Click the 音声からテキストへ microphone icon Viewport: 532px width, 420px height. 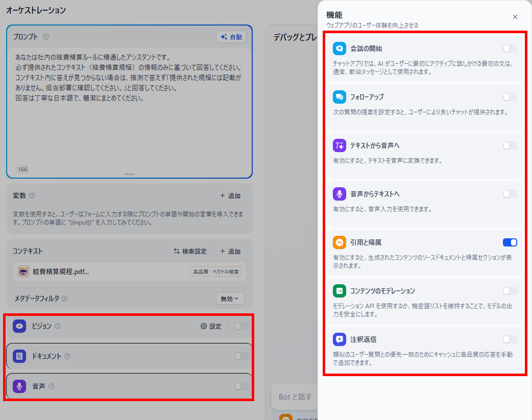(x=340, y=194)
